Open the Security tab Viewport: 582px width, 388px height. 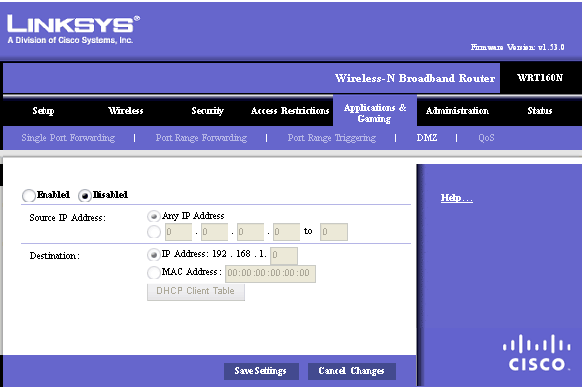[207, 111]
